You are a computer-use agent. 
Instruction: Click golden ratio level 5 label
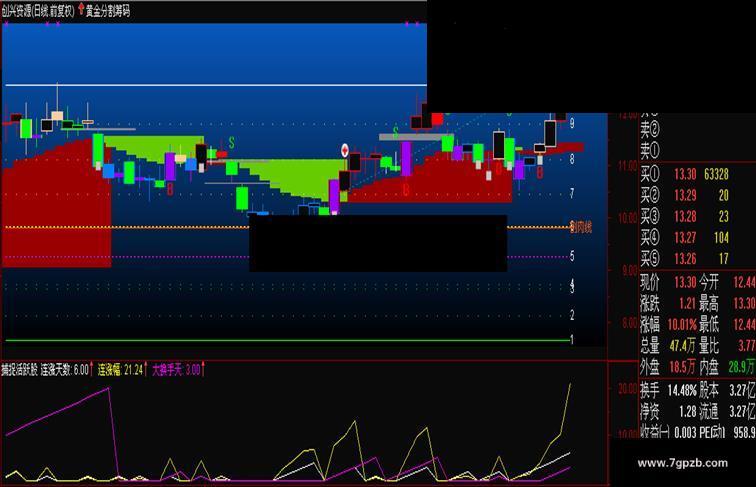tap(572, 256)
